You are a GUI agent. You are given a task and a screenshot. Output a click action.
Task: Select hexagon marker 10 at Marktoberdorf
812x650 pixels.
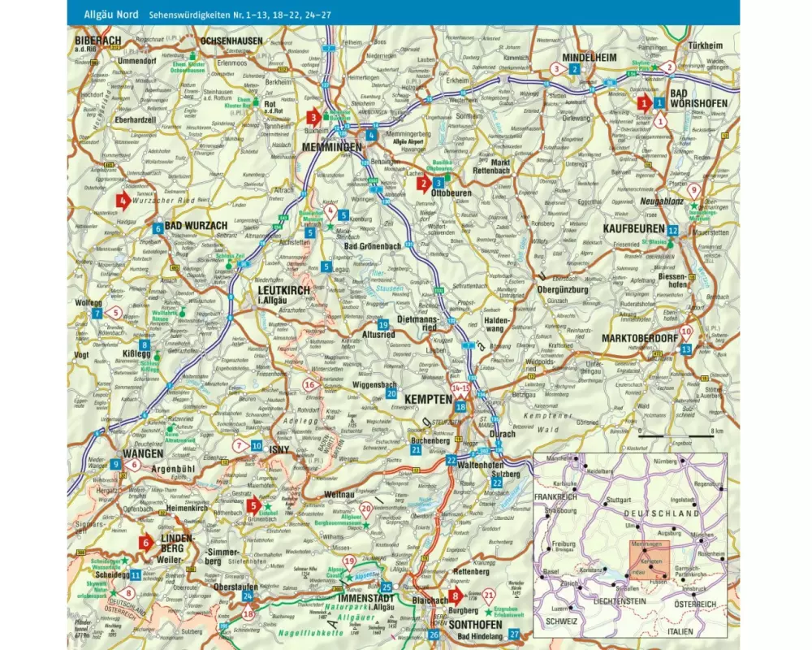[x=686, y=331]
